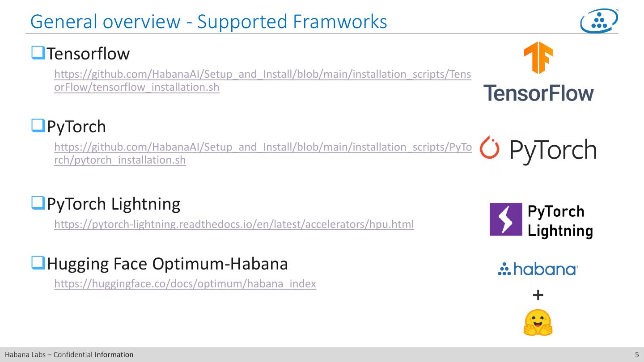Check the Hugging Face Optimum-Habana bullet box
The height and width of the screenshot is (362, 644).
pos(38,263)
